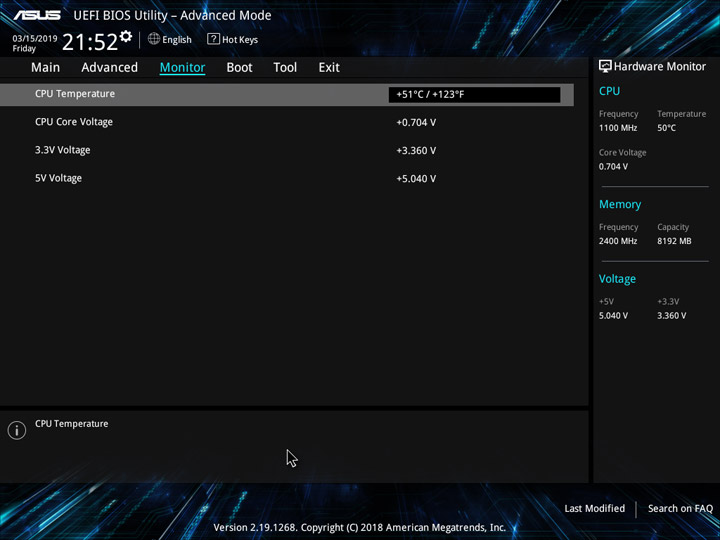Click the Memory heading
The image size is (720, 540).
620,204
